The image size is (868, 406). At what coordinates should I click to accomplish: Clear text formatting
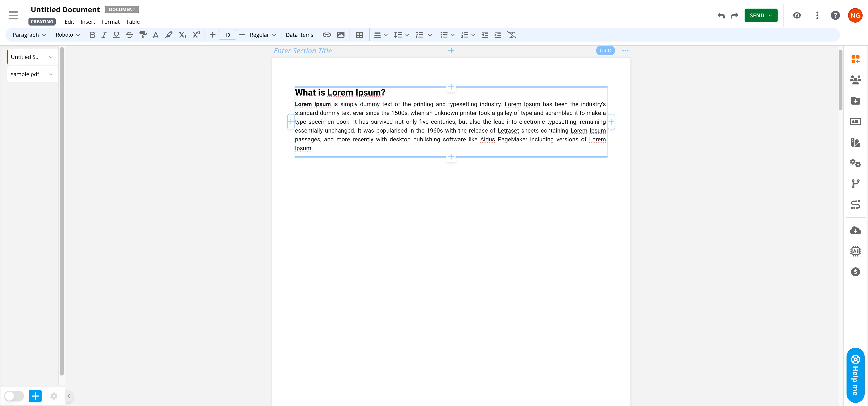coord(512,35)
